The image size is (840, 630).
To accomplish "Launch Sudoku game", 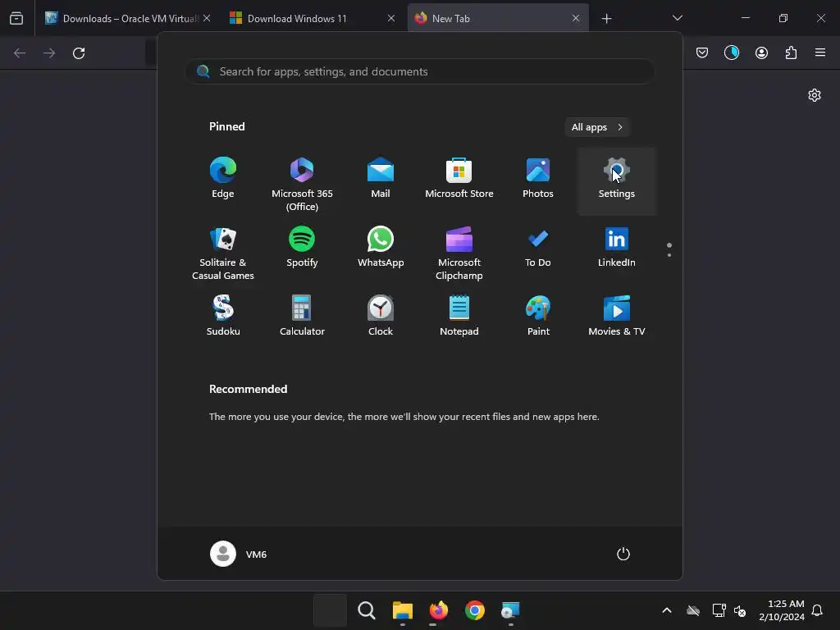I will pyautogui.click(x=223, y=317).
